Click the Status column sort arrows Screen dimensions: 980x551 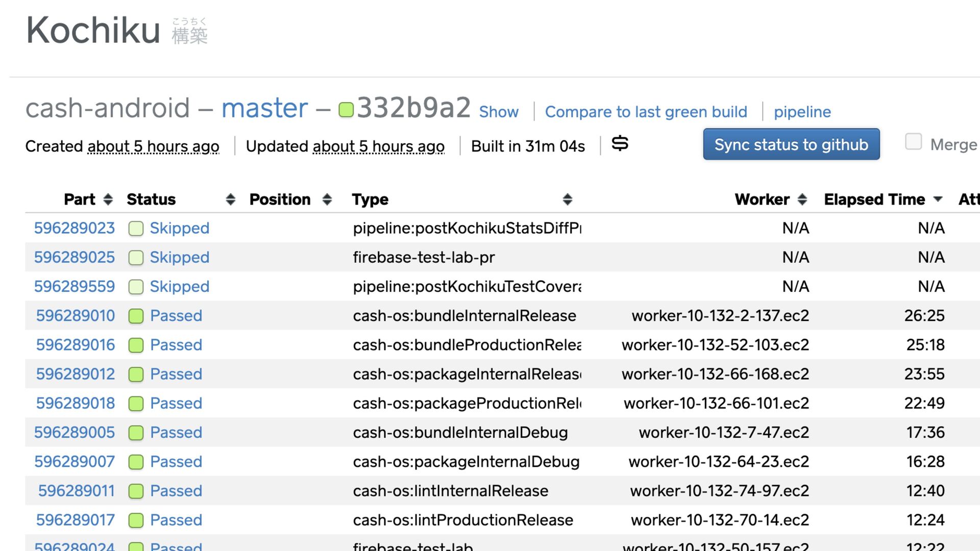click(x=230, y=199)
